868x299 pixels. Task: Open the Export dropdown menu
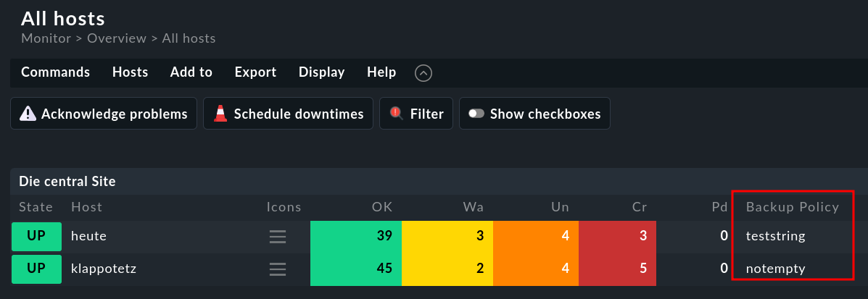click(x=255, y=72)
